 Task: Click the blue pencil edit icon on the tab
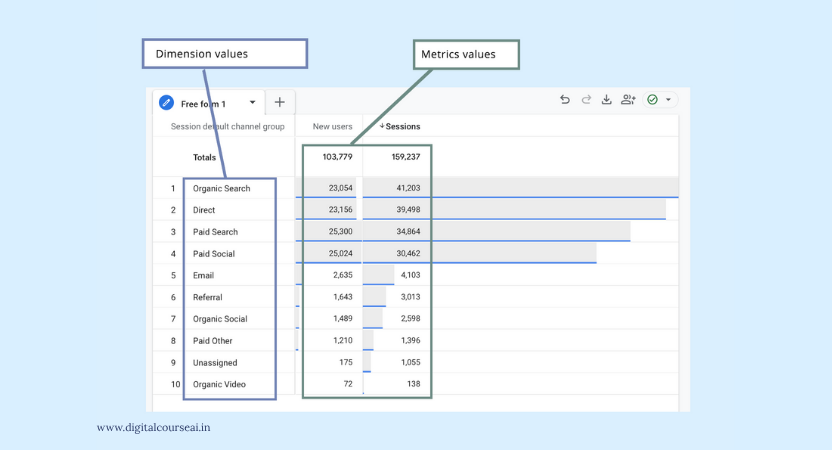pyautogui.click(x=166, y=102)
